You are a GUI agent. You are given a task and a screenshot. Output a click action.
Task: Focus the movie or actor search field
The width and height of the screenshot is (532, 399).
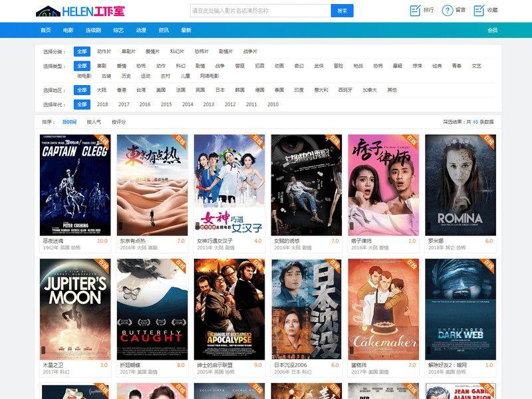click(x=260, y=11)
